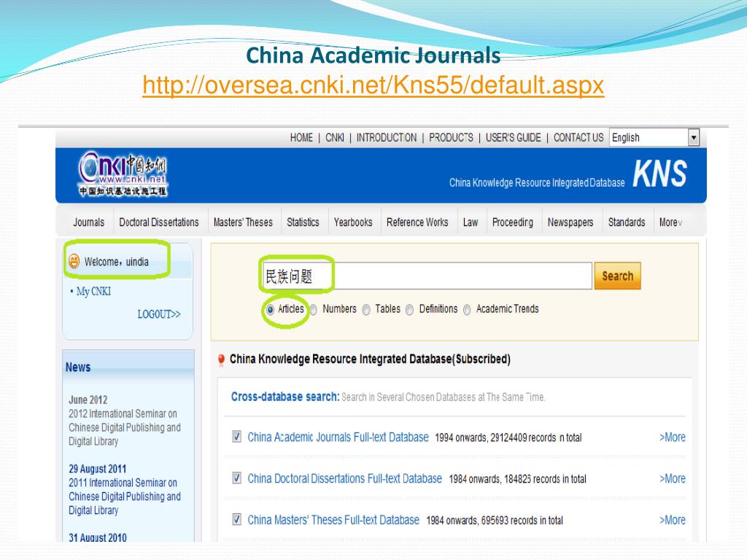Click the PRODUCTS top menu link
Viewport: 747px width, 560px height.
[x=451, y=138]
